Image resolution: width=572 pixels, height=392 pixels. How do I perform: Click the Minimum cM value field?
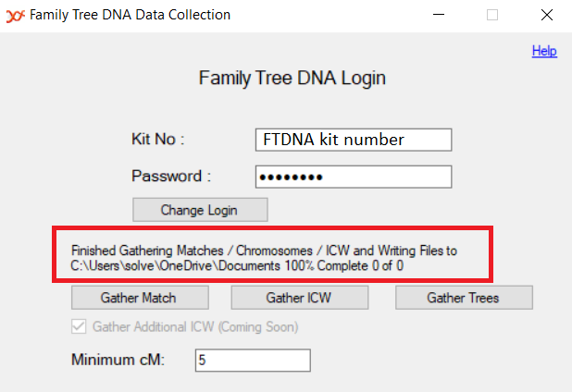[253, 361]
